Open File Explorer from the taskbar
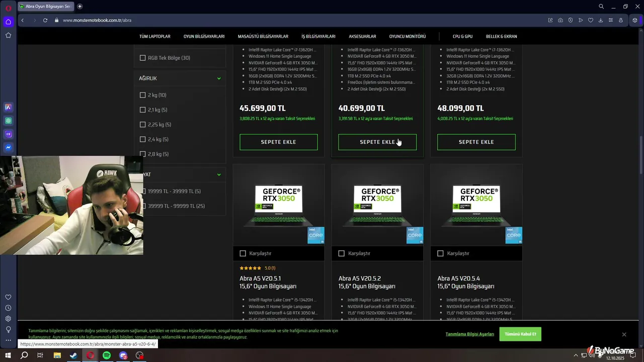Viewport: 644px width, 362px height. coord(57,355)
